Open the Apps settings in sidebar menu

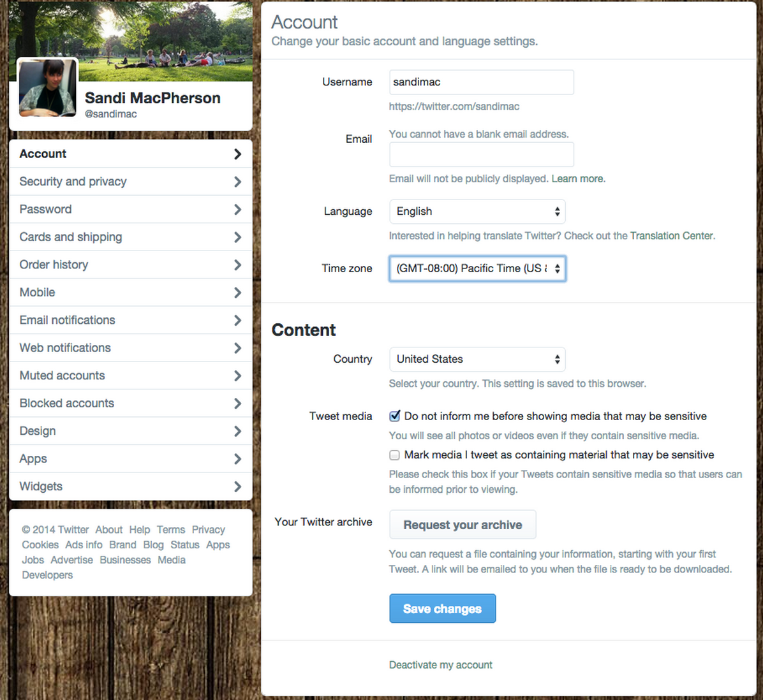tap(130, 459)
